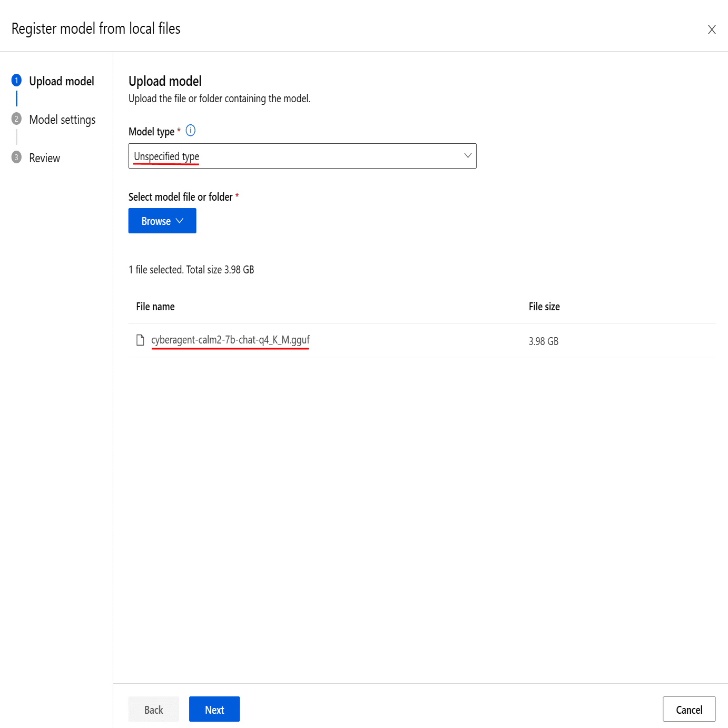The image size is (728, 728).
Task: Click the 3.98 GB file size cell
Action: point(544,341)
